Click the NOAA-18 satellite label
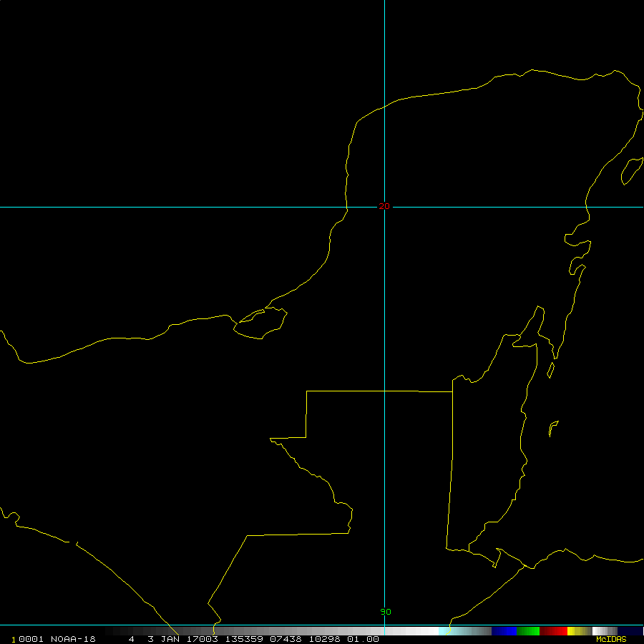Screen dimensions: 644x644 [73, 639]
